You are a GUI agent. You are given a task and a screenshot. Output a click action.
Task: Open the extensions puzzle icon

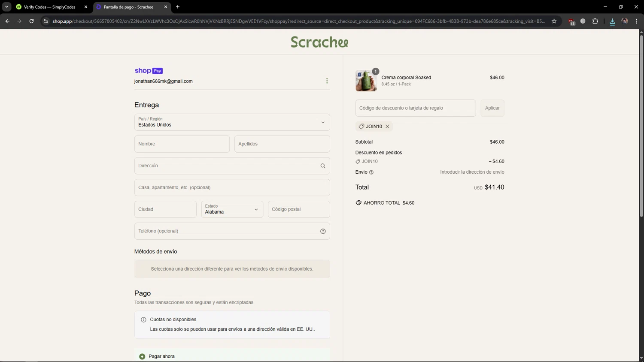pyautogui.click(x=595, y=21)
